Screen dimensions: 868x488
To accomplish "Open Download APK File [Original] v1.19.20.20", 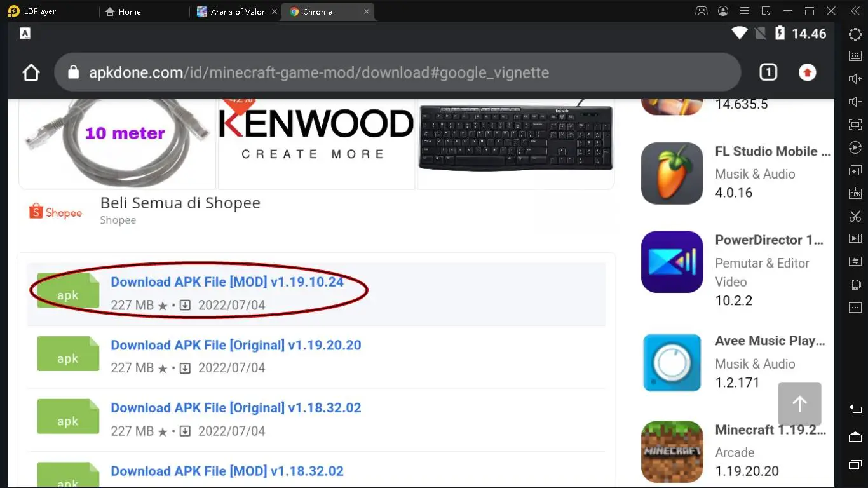I will pos(236,345).
